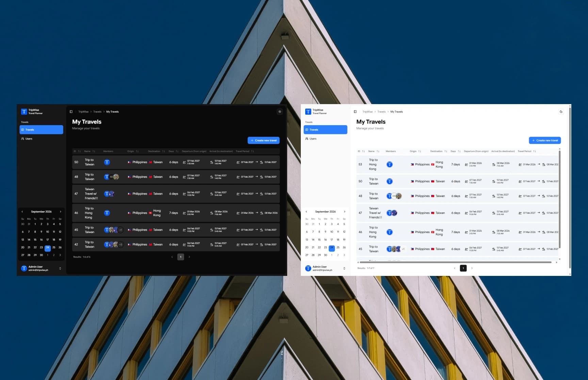The width and height of the screenshot is (588, 380).
Task: Open "Trip to Hong Kong" row 46 in dark window
Action: pos(176,213)
